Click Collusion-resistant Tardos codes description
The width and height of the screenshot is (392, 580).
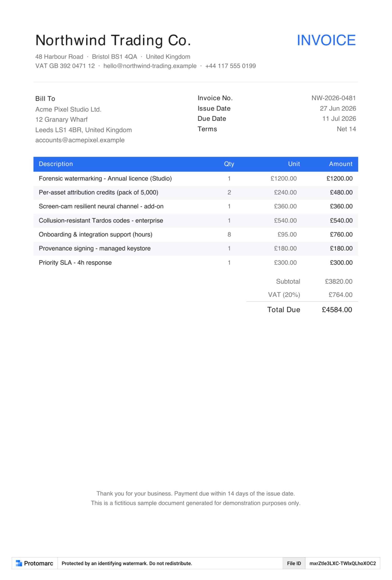(x=101, y=221)
